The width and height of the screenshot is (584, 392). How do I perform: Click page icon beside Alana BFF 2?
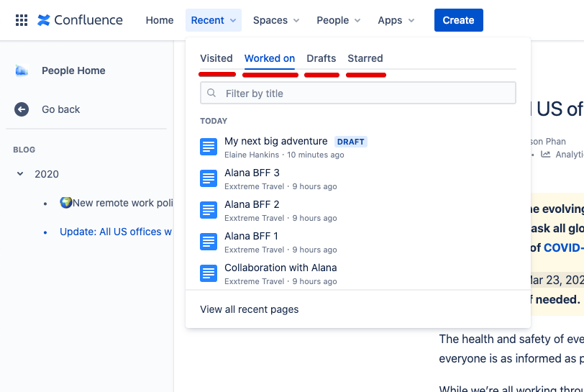[209, 210]
